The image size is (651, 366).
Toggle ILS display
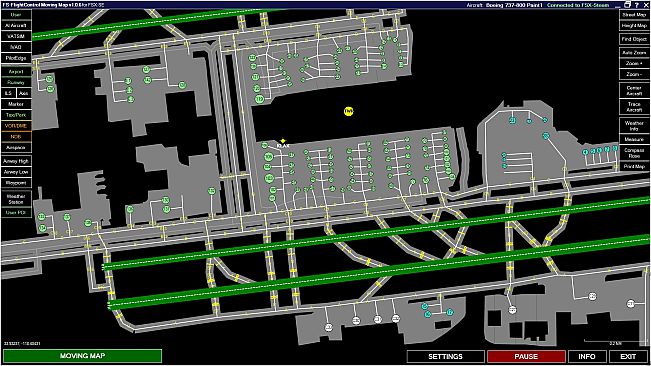[8, 93]
